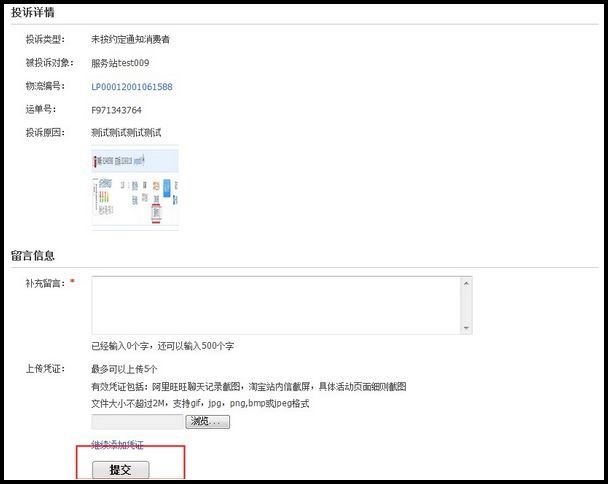Click the character count hint 已经输入0个字
Screen dimensions: 608x484
pyautogui.click(x=162, y=346)
